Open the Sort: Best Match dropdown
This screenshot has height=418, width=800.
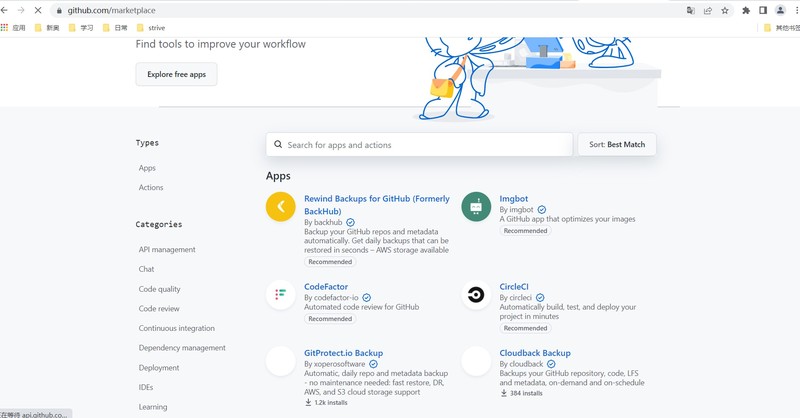[x=617, y=144]
